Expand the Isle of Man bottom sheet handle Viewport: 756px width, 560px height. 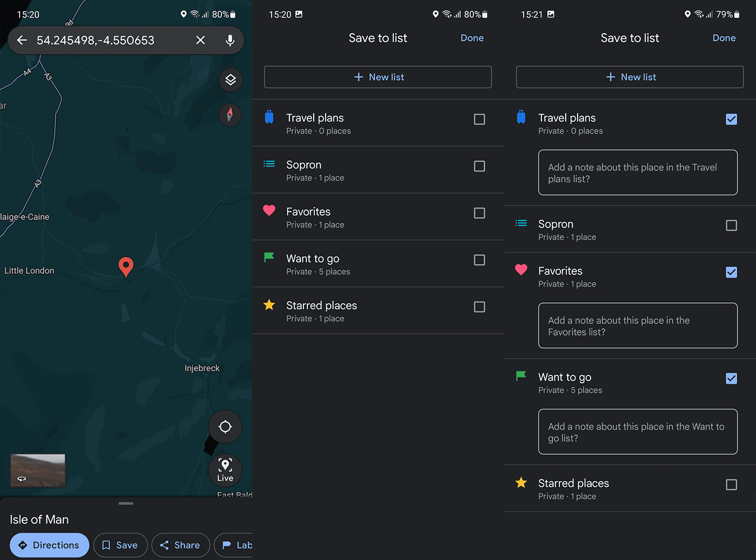pos(125,503)
